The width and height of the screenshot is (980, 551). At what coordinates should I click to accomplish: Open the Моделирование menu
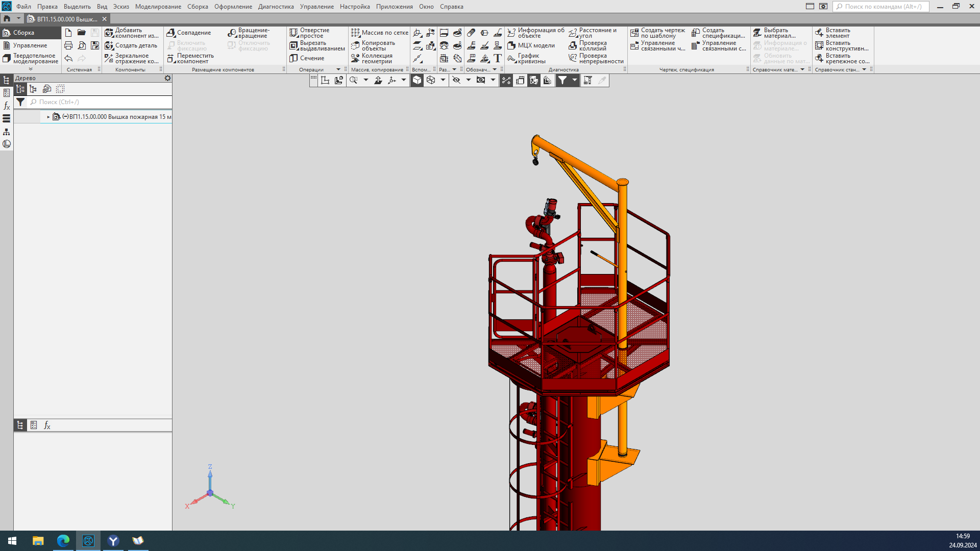point(158,7)
